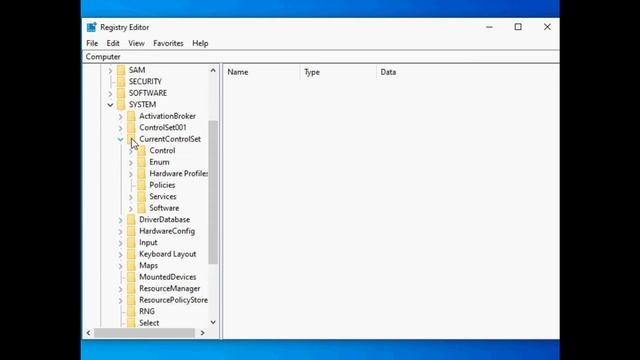Screen dimensions: 640x360
Task: Collapse the SYSTEM key chevron
Action: point(110,105)
